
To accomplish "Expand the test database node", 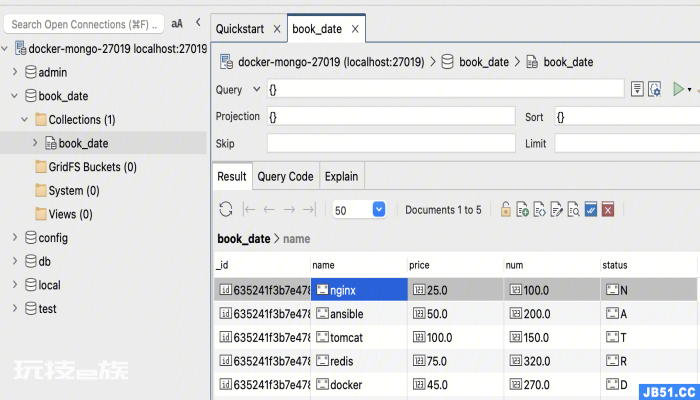I will (x=15, y=308).
